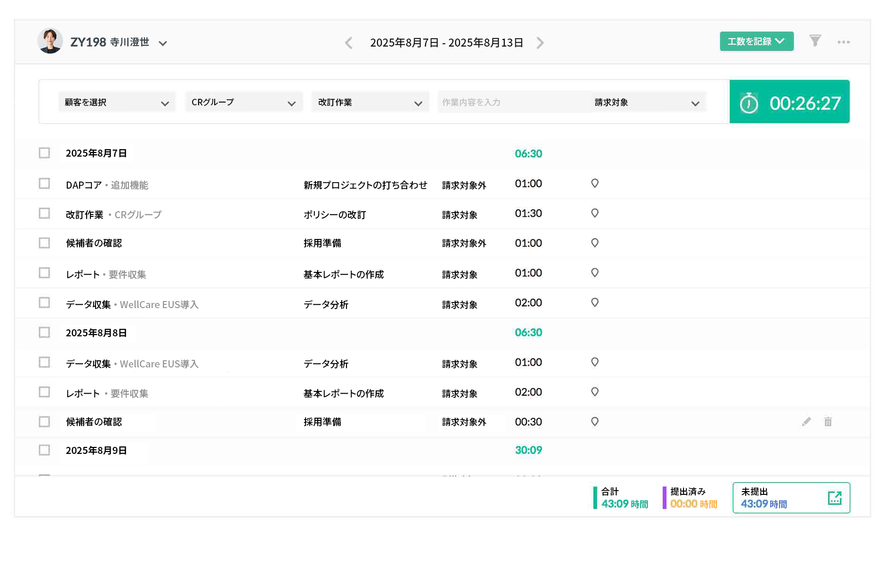Click the previous week arrow
Image resolution: width=885 pixels, height=588 pixels.
[x=349, y=42]
